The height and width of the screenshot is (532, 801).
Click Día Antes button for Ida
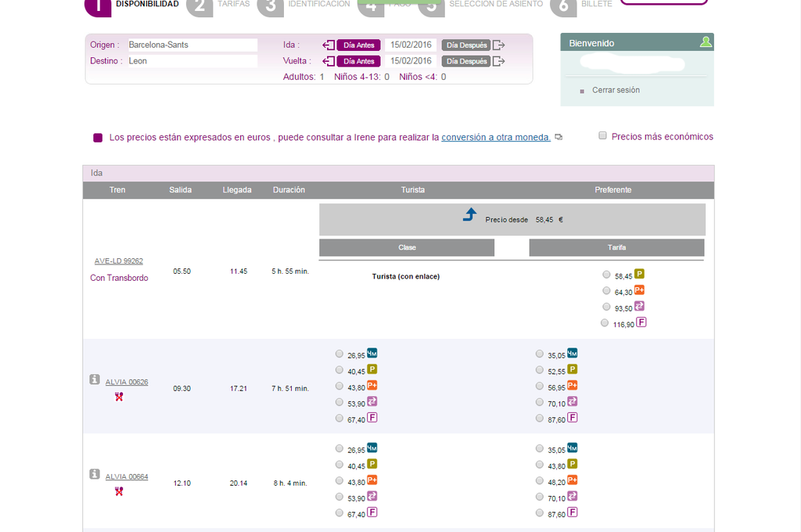(358, 45)
